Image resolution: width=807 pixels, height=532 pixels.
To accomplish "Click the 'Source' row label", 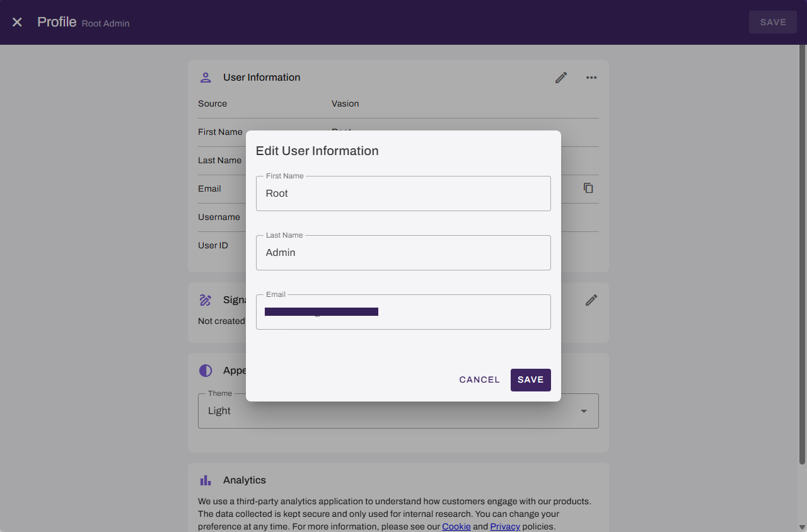I will (x=212, y=103).
